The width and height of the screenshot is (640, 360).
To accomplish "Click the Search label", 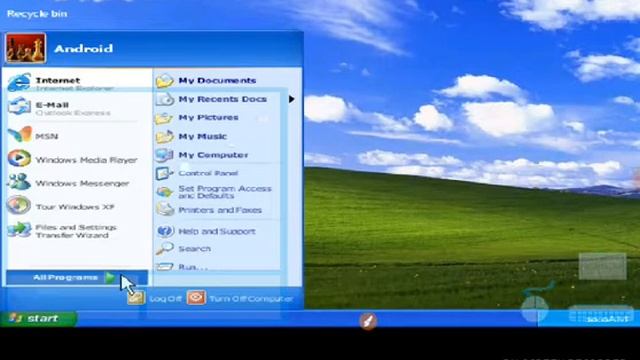I will point(195,249).
